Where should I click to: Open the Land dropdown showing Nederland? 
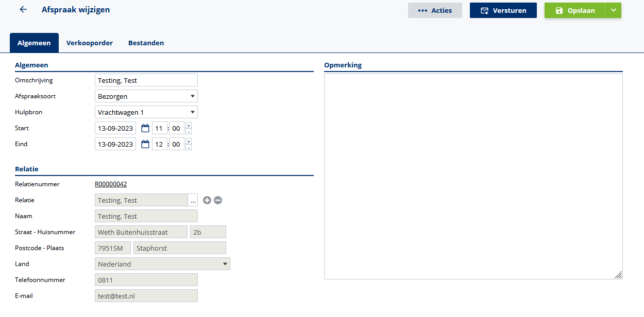point(162,264)
